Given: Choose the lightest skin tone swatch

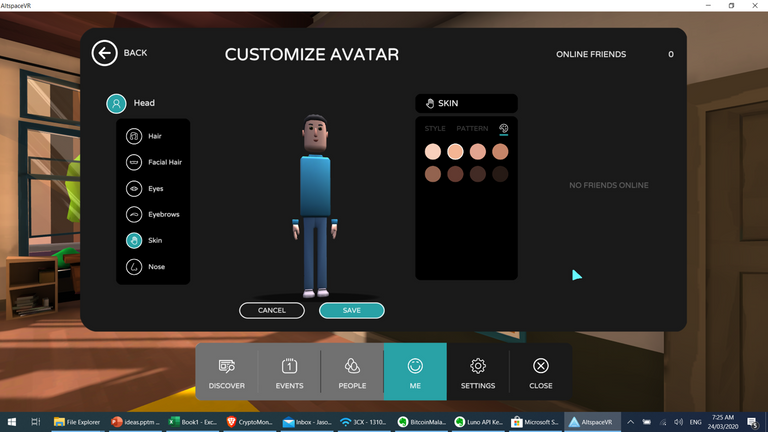Looking at the screenshot, I should pyautogui.click(x=432, y=152).
